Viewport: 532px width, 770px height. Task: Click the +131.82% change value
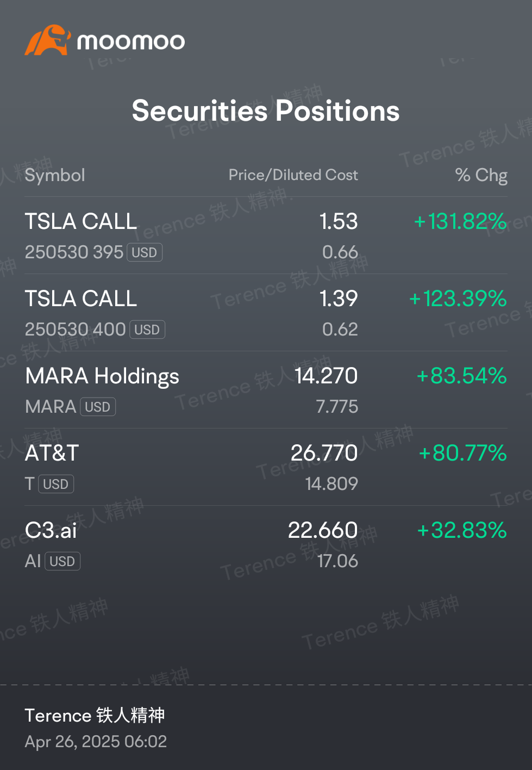tap(460, 221)
